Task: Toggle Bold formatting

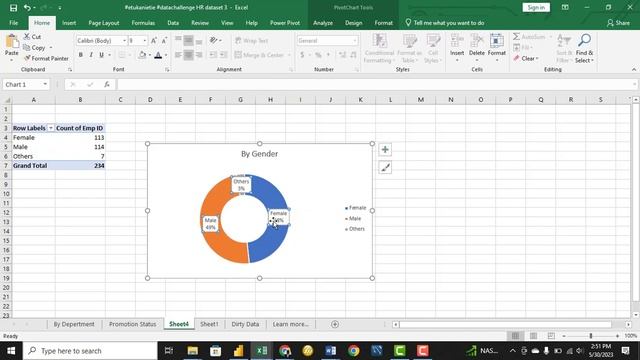Action: pyautogui.click(x=80, y=55)
